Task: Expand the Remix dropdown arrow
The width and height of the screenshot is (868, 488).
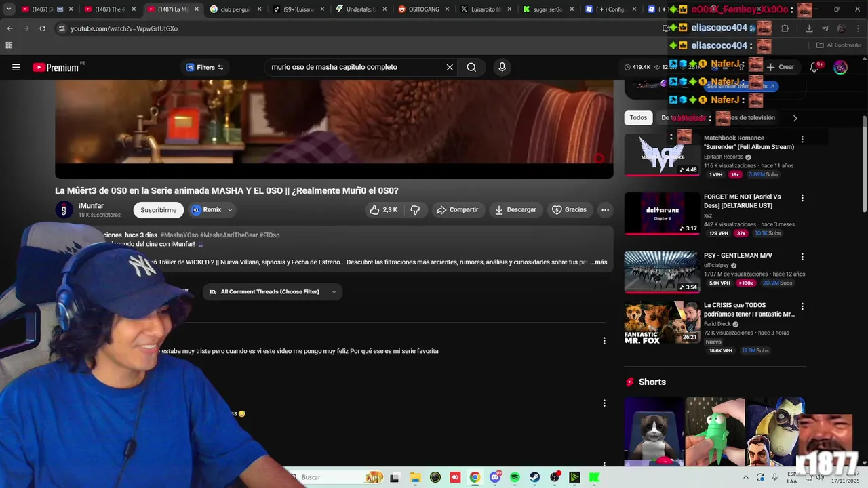Action: (230, 210)
